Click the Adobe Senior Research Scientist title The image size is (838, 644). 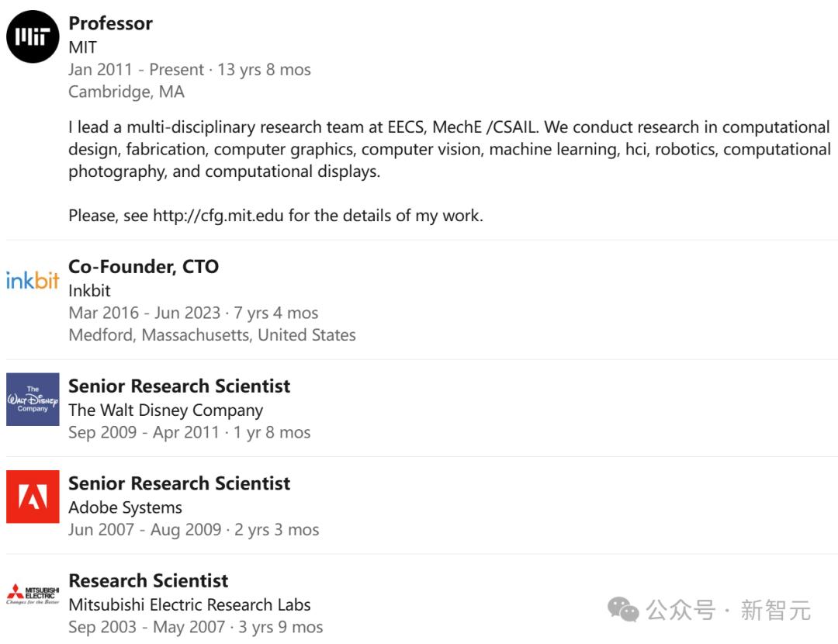coord(179,483)
